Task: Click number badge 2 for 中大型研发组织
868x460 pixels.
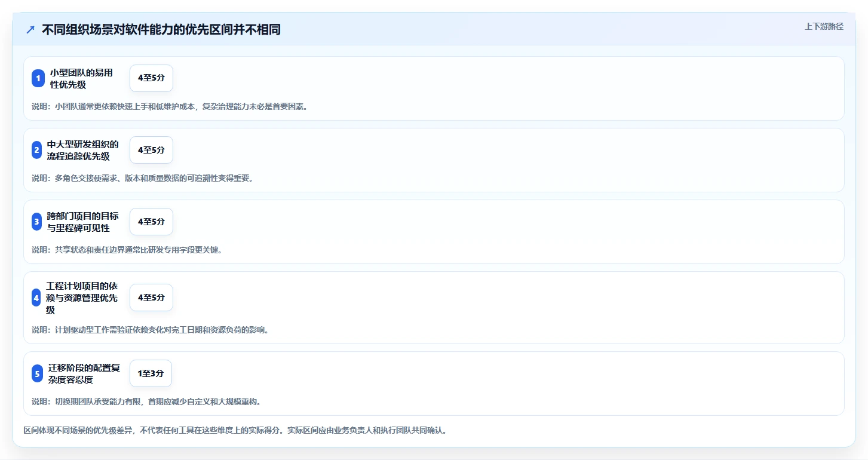Action: [x=37, y=150]
